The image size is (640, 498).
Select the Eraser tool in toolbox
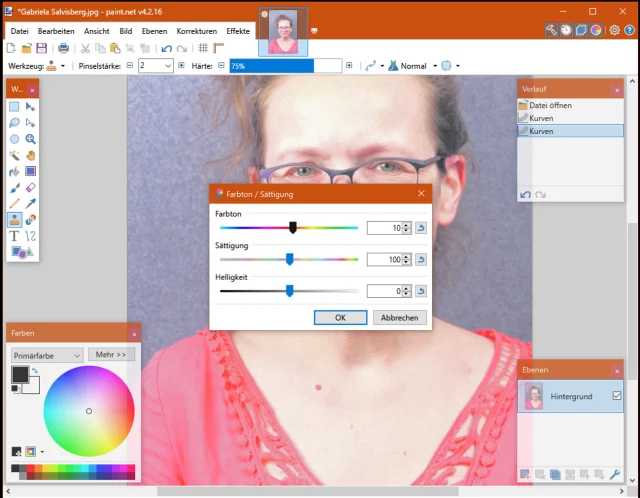point(31,187)
